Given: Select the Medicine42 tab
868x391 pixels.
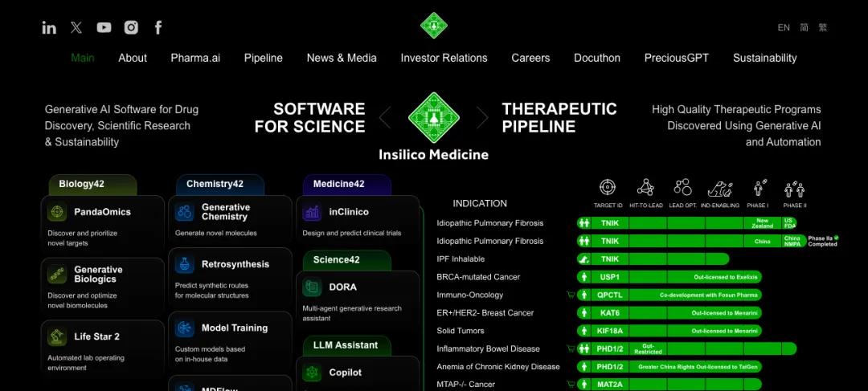Looking at the screenshot, I should pos(347,185).
